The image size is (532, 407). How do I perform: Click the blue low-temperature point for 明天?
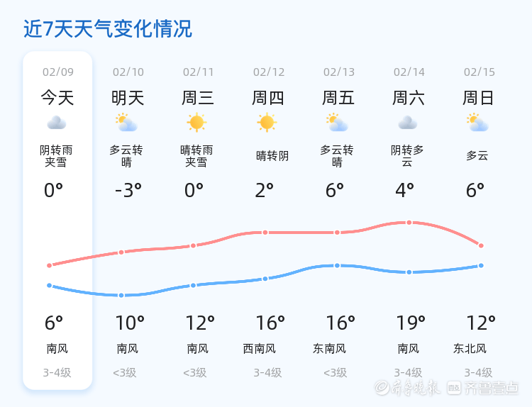click(121, 295)
